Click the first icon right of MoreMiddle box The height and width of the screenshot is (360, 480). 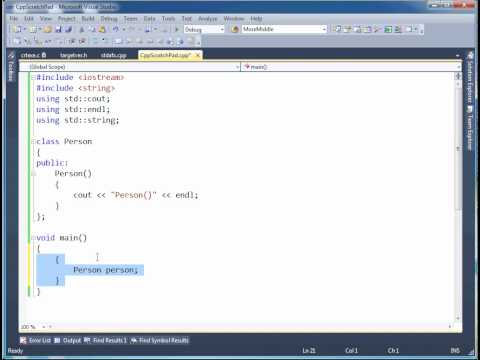click(x=338, y=29)
